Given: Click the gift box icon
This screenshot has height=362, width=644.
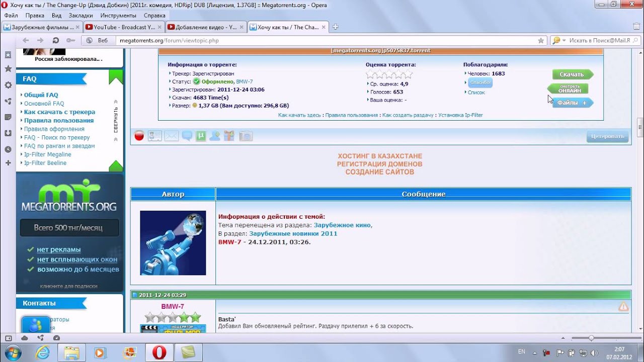Looking at the screenshot, I should point(229,136).
